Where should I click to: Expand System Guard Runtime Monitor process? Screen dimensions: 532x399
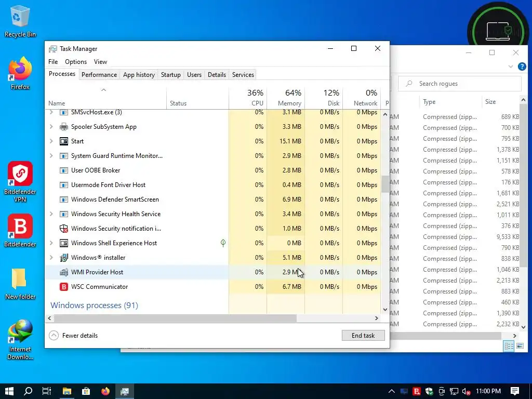[x=51, y=156]
